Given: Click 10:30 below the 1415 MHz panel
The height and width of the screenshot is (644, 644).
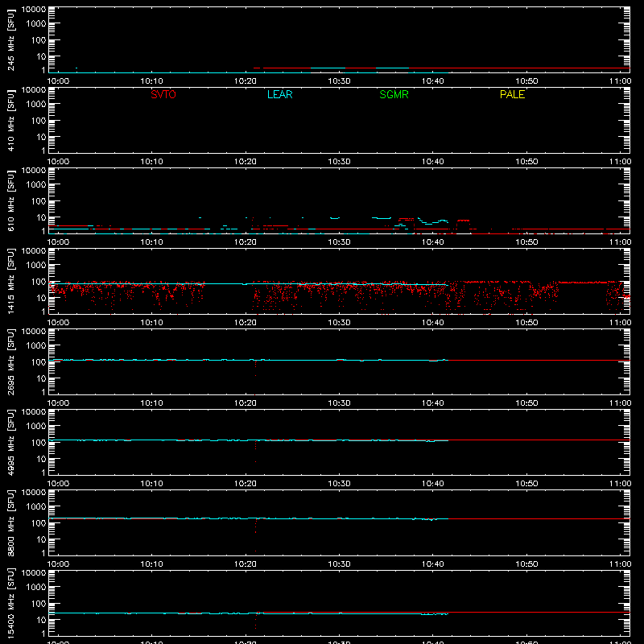Looking at the screenshot, I should coord(339,323).
